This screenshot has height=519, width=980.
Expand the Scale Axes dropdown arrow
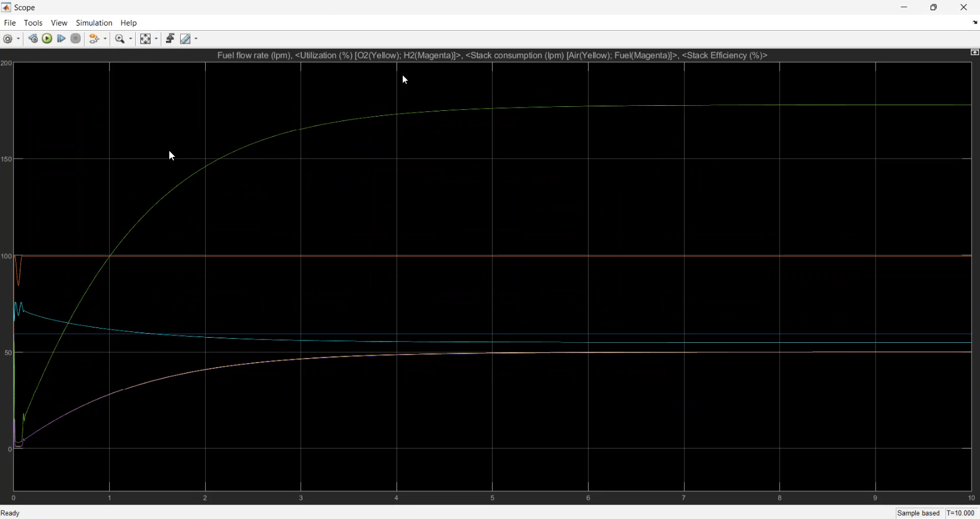pyautogui.click(x=157, y=39)
